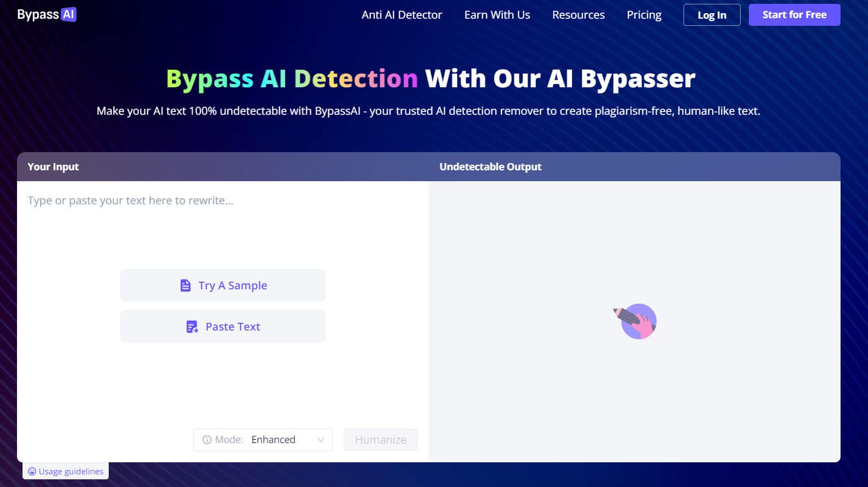
Task: Click the Log In button
Action: [x=712, y=15]
